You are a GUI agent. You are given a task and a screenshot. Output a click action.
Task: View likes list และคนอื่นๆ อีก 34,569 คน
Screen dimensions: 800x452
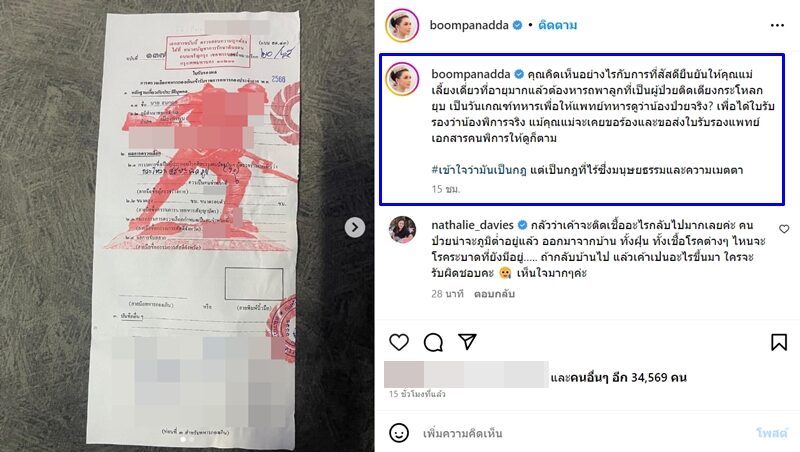point(618,378)
